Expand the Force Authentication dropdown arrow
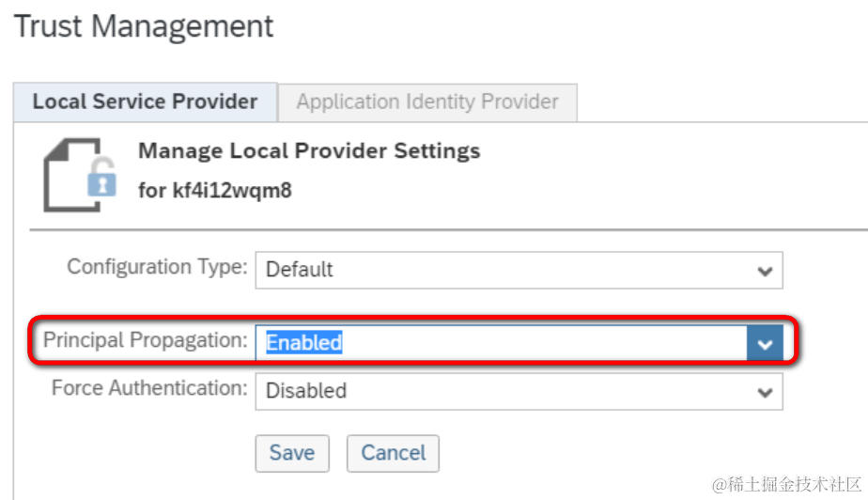The width and height of the screenshot is (868, 500). [x=765, y=391]
